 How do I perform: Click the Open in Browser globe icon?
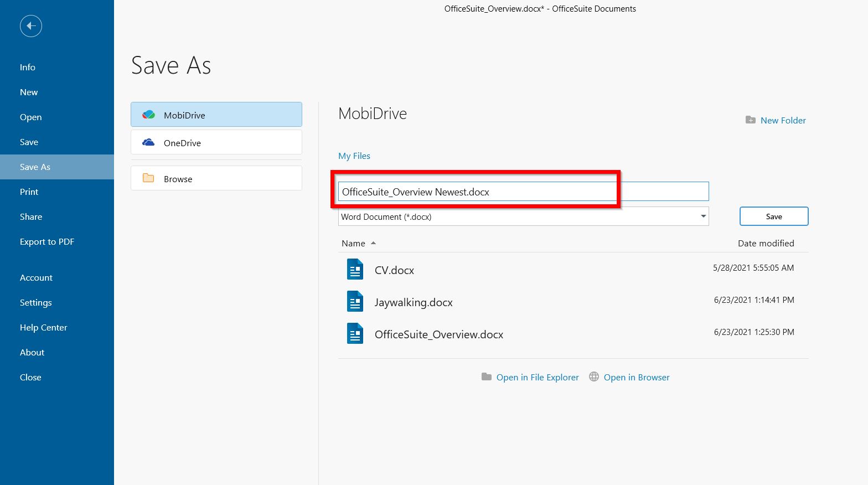594,376
